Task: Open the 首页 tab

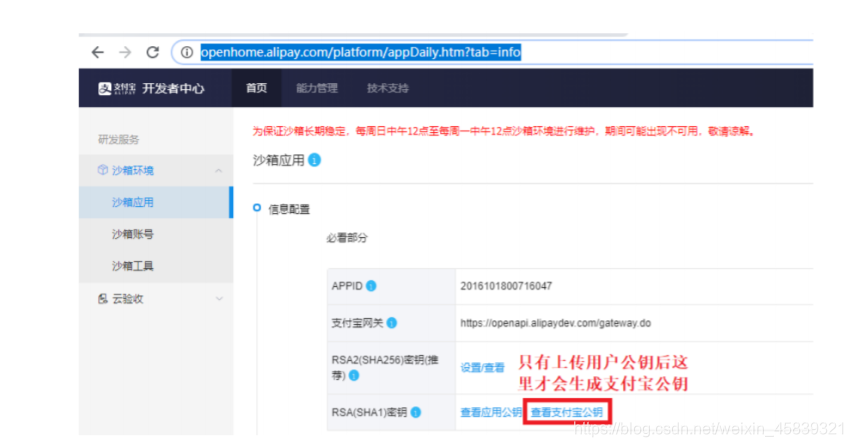Action: click(x=257, y=88)
